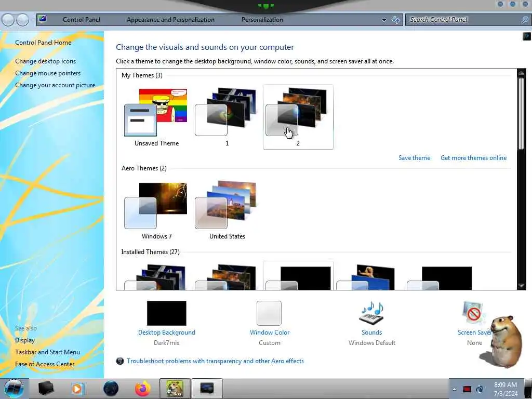
Task: Click the search magnifier icon
Action: point(524,20)
